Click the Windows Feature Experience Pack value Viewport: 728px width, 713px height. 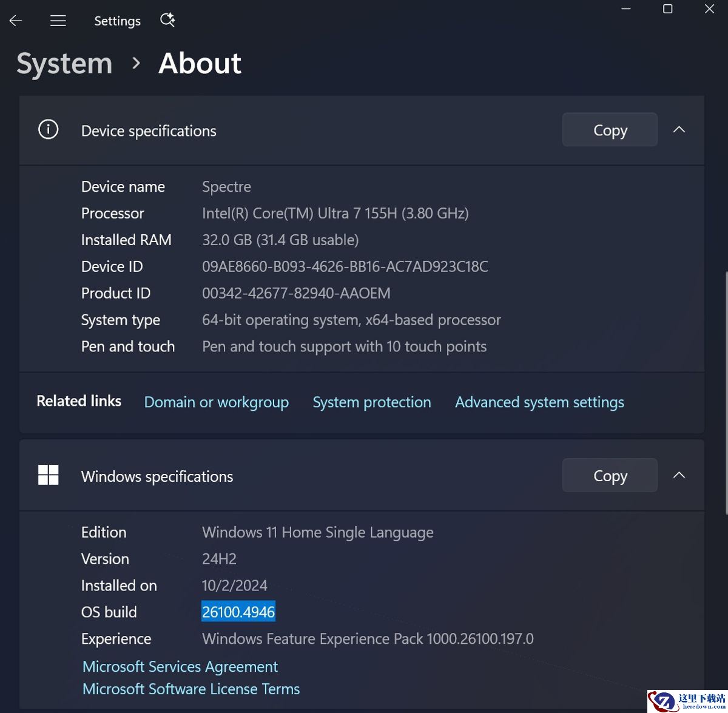368,639
